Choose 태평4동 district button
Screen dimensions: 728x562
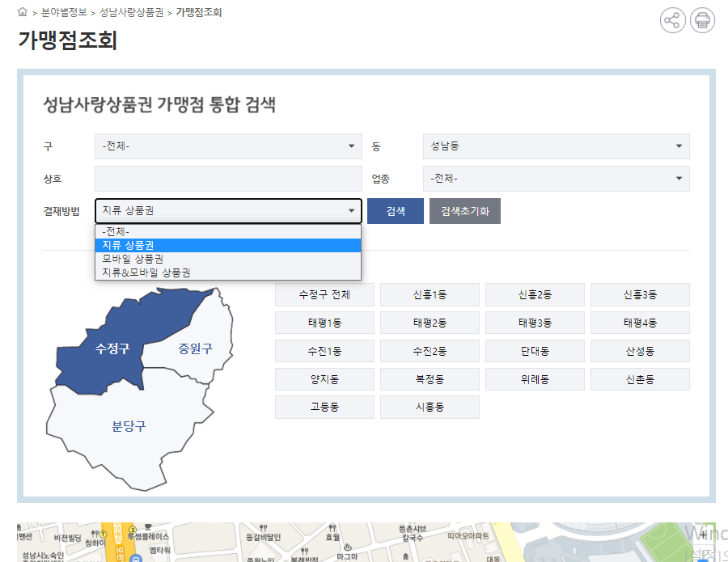click(641, 323)
